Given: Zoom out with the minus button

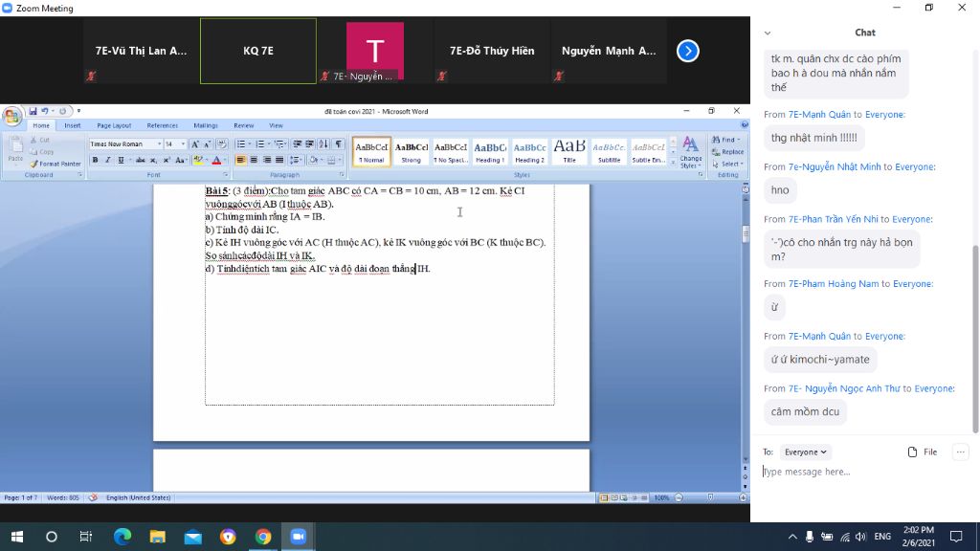Looking at the screenshot, I should pyautogui.click(x=679, y=497).
